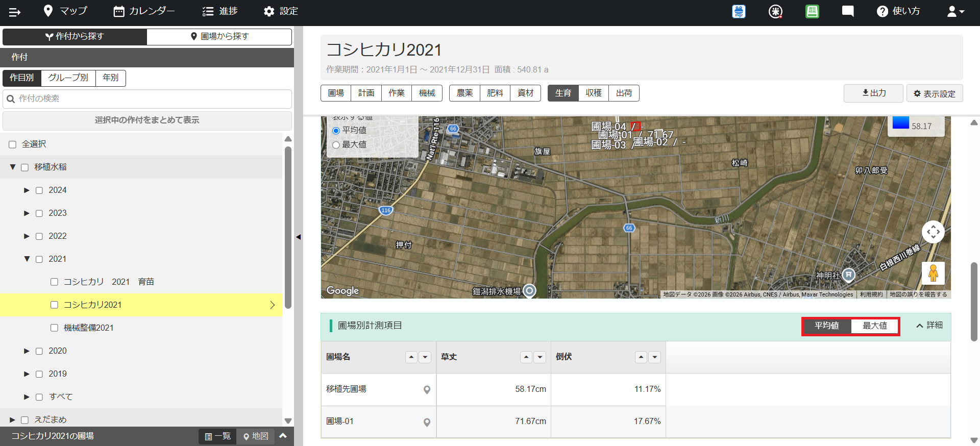Expand bottom panel with up chevron
This screenshot has width=980, height=446.
coord(283,436)
